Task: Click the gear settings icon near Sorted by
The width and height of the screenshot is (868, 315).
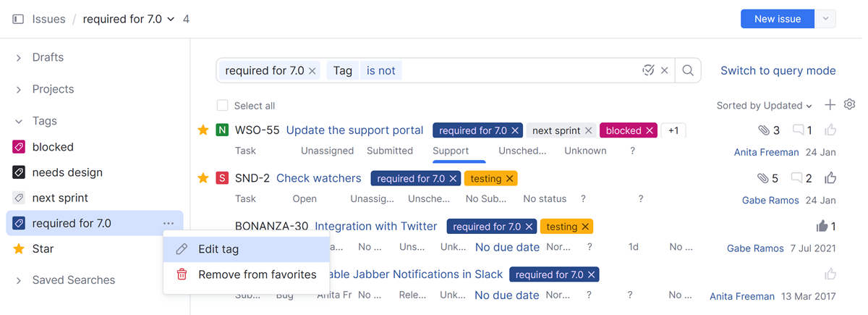Action: 850,105
